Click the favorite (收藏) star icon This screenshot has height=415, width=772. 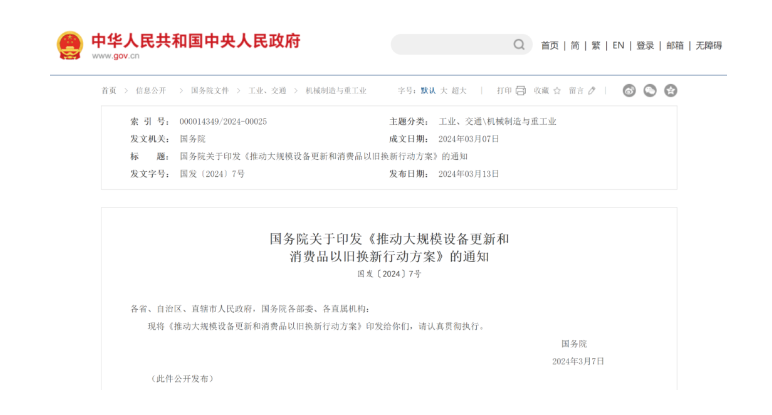coord(557,91)
